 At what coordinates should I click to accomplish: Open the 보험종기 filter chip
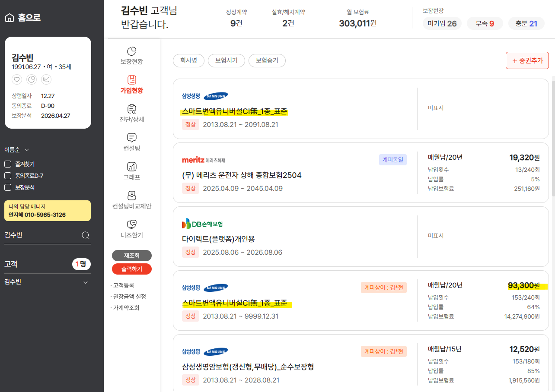coord(267,60)
